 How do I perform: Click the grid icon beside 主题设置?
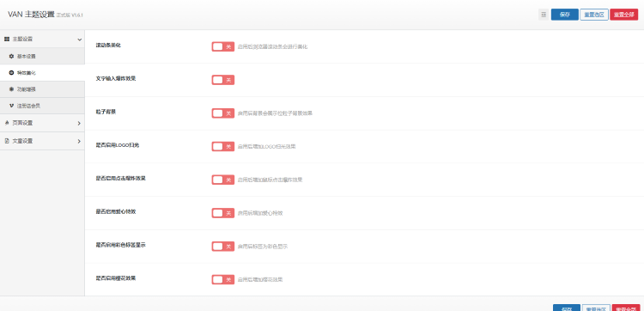[x=7, y=39]
